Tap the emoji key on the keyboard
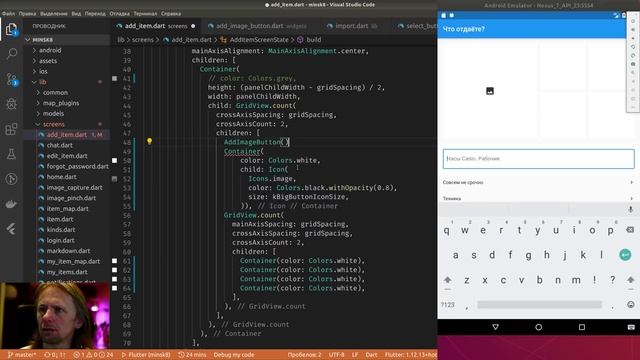Viewport: 640px width, 360px height. 631,304
